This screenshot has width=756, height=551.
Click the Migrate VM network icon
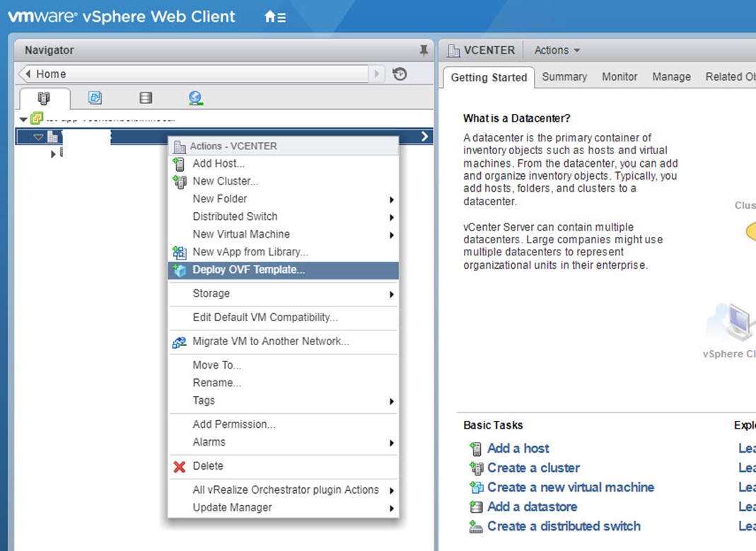[180, 342]
